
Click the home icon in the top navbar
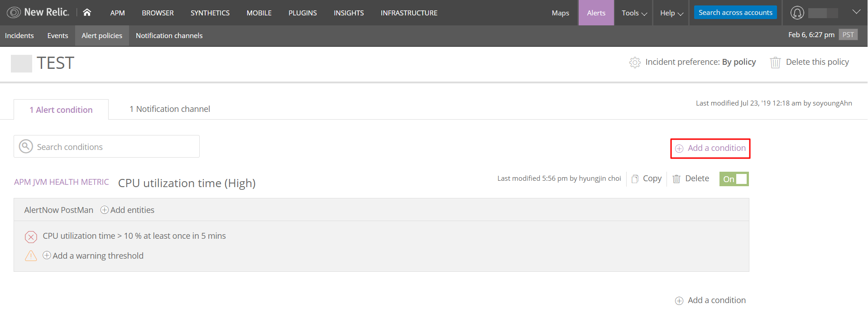click(x=87, y=13)
